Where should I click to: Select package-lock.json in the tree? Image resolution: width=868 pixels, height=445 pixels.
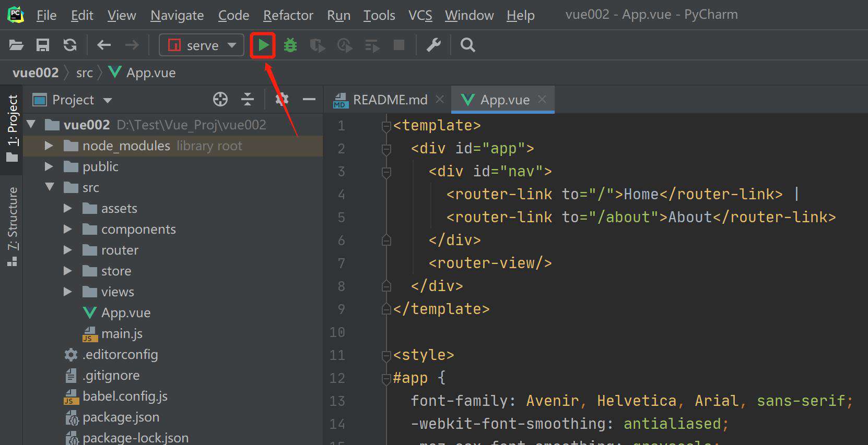[x=126, y=437]
